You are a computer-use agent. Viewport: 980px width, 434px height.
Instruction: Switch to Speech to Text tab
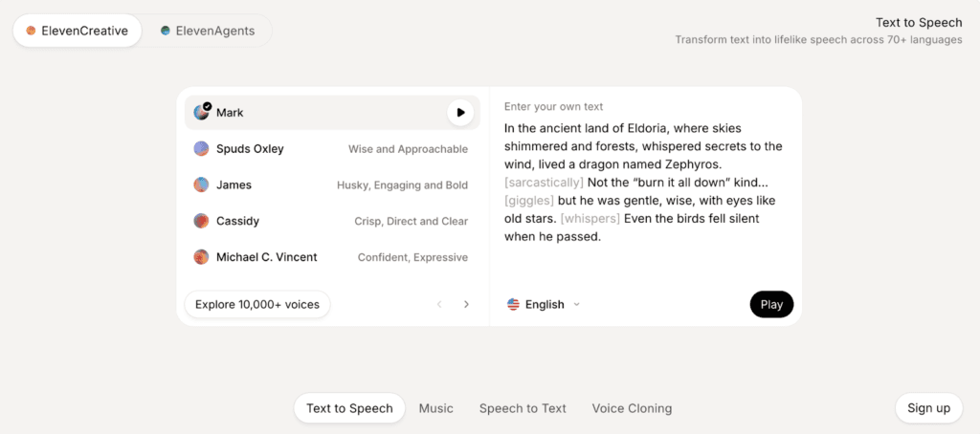coord(523,408)
